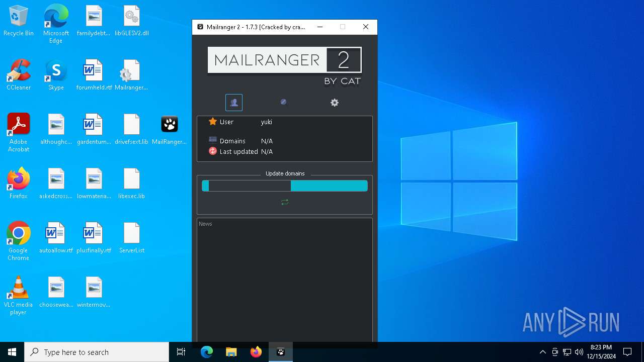The image size is (644, 362).
Task: Select the forumheld.rtf document
Action: pyautogui.click(x=94, y=75)
